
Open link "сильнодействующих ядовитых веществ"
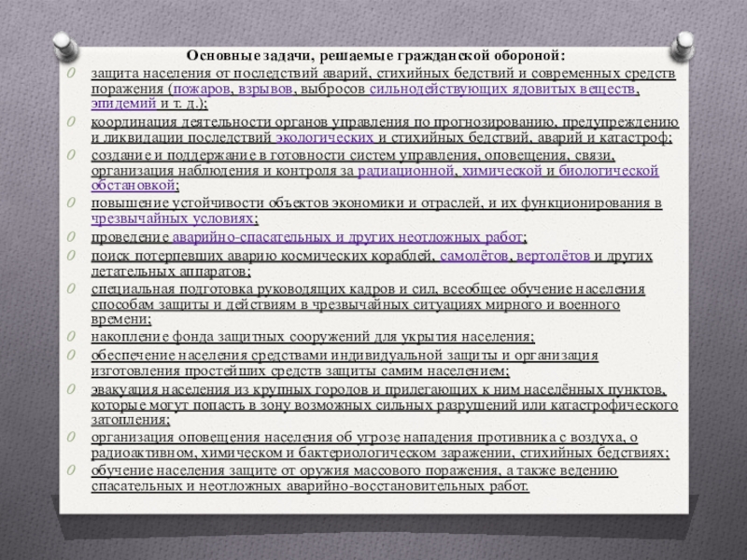(503, 90)
